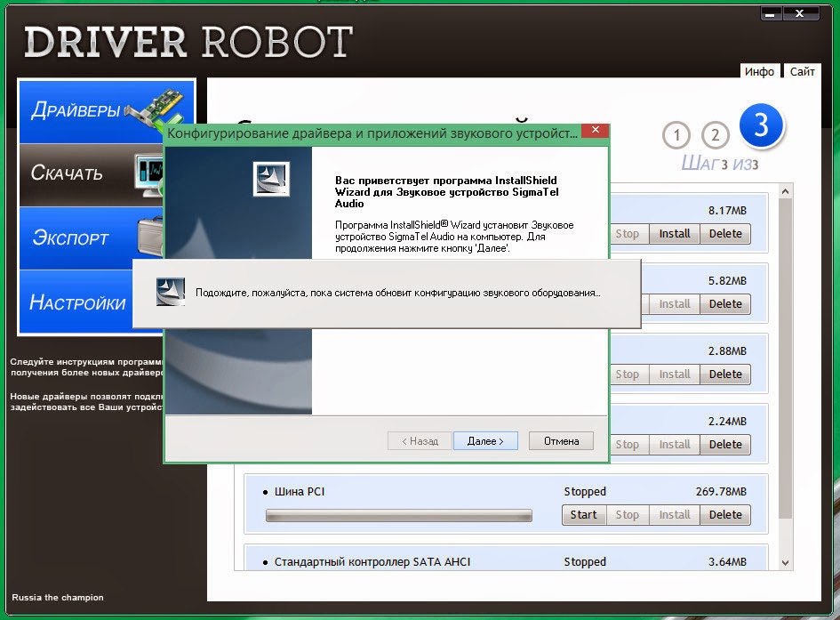
Task: Click the Отмена button in the wizard
Action: (x=561, y=441)
